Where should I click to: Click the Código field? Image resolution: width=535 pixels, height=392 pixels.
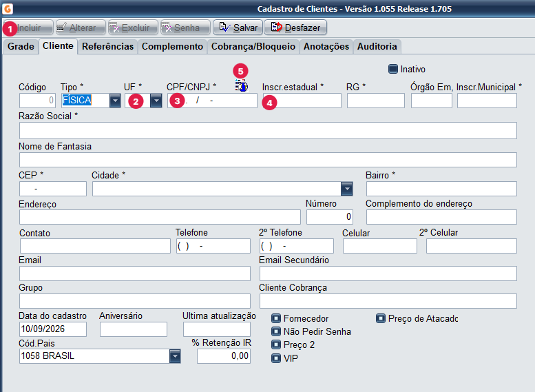[x=38, y=101]
